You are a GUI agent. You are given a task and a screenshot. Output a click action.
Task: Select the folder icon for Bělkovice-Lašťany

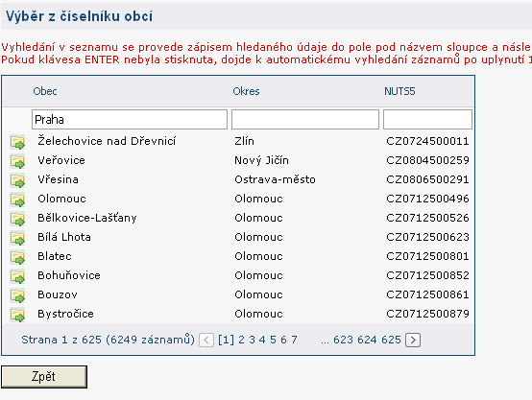[x=17, y=219]
